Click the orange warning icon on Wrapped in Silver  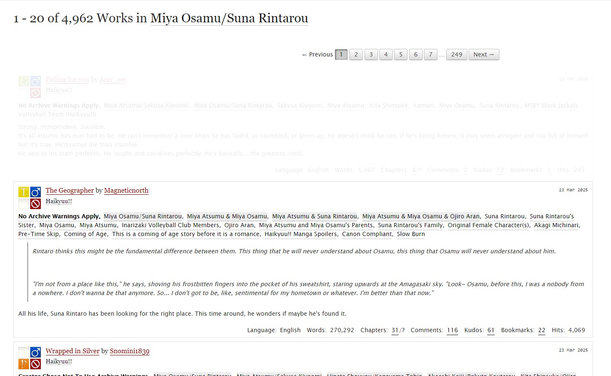(x=23, y=364)
